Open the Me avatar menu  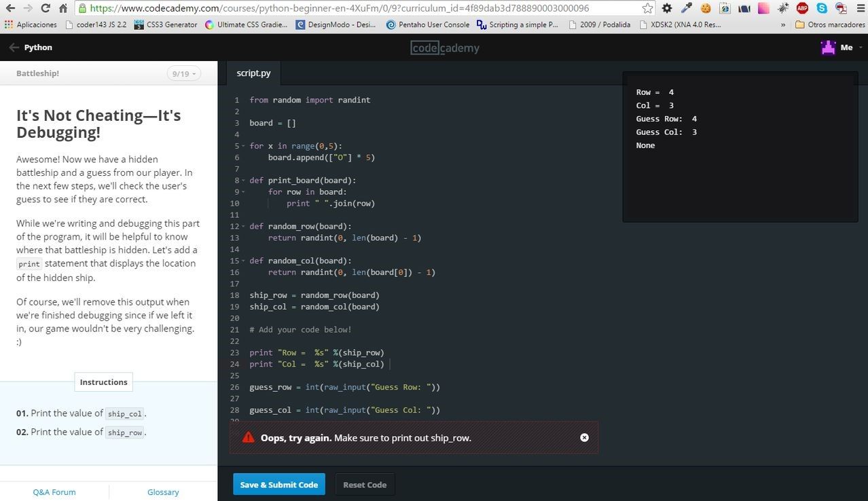coord(837,47)
